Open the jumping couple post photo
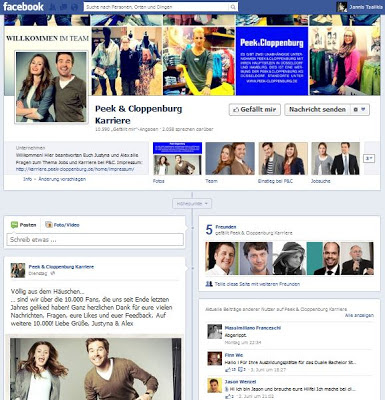Image resolution: width=385 pixels, height=400 pixels. [x=95, y=368]
